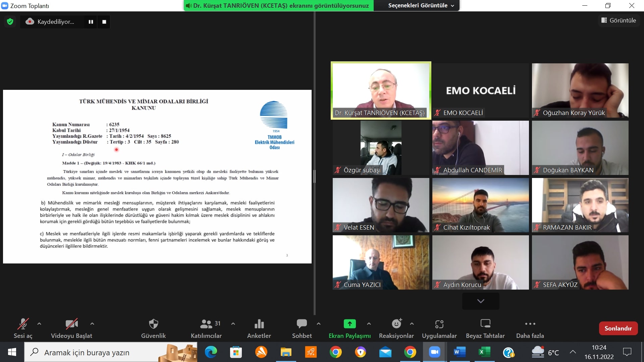Open audio options arrow beside Sesi aç
Screen dimensions: 644x362
tap(39, 324)
